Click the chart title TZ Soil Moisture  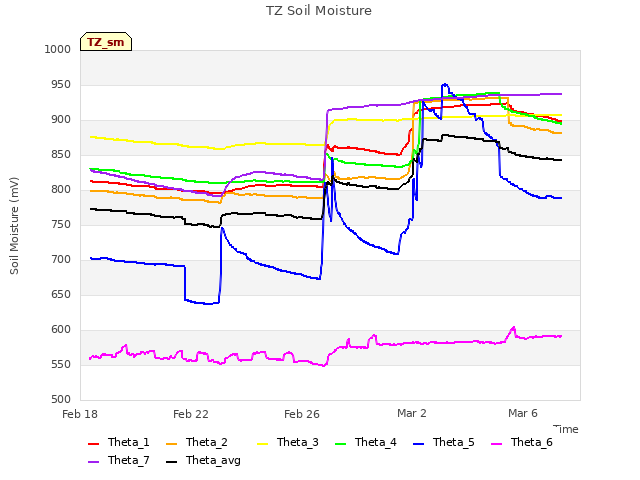(319, 11)
